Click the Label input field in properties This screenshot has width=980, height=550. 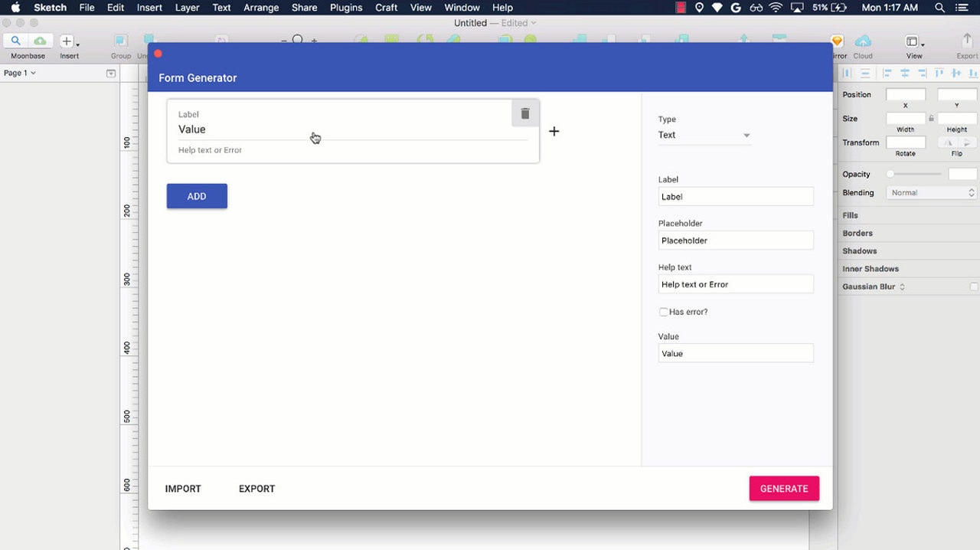pos(736,197)
